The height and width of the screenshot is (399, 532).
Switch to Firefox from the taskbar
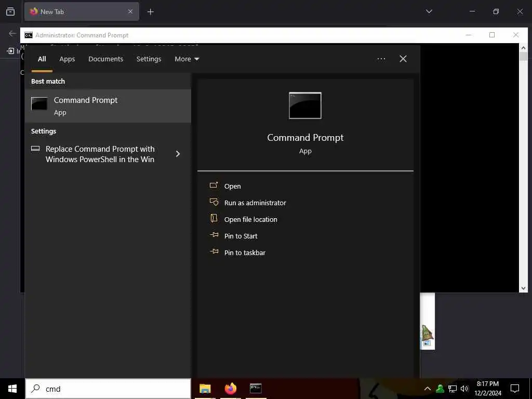[231, 389]
